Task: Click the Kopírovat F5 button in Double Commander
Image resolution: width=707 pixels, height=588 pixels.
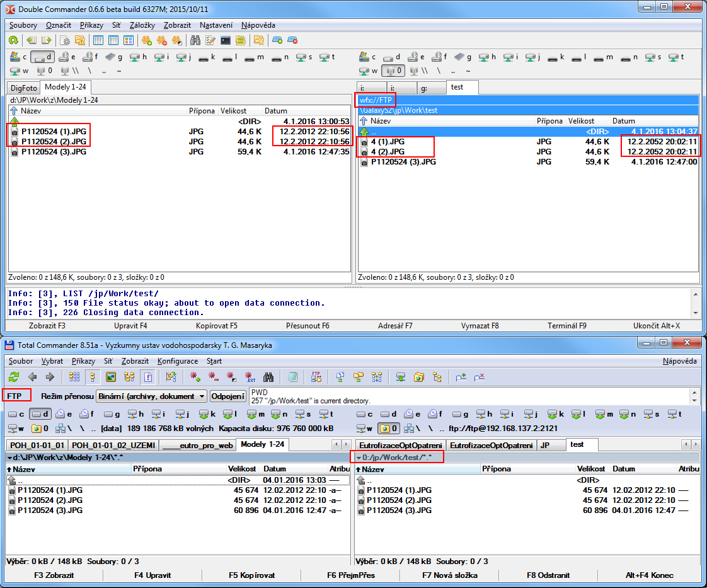Action: coord(216,326)
